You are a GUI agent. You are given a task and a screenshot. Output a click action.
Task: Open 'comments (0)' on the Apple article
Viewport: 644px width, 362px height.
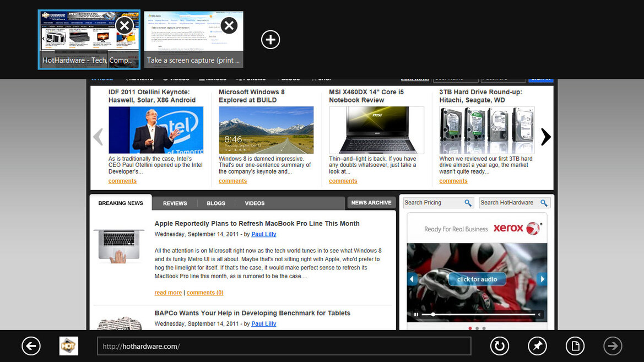(x=205, y=293)
